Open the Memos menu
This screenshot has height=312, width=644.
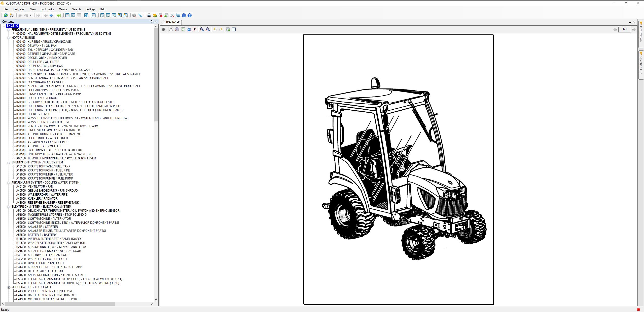coord(63,9)
